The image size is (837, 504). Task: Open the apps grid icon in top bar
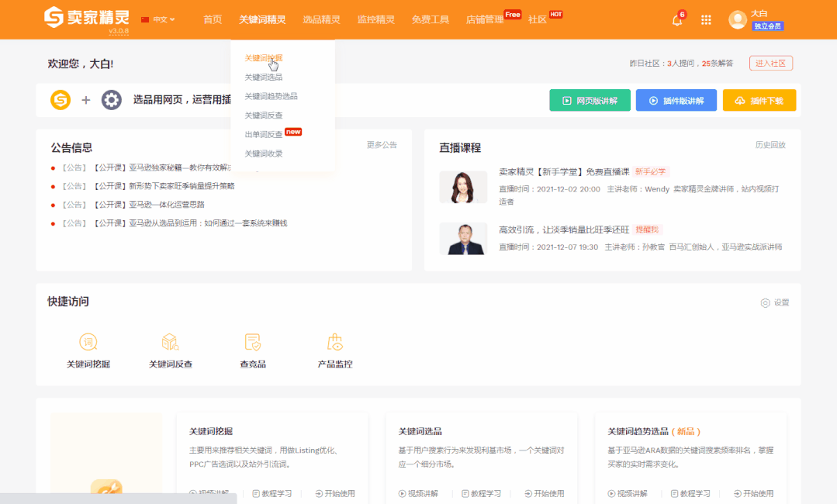706,19
